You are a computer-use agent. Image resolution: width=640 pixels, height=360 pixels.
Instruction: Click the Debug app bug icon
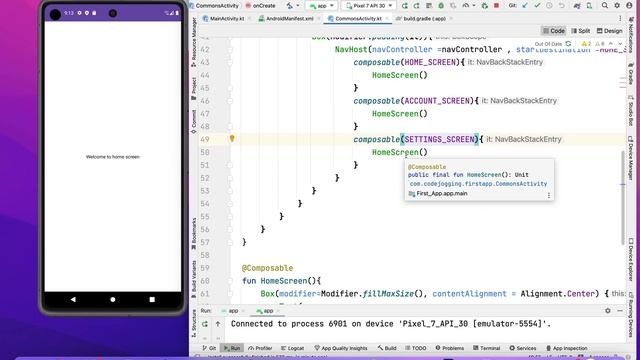(441, 6)
